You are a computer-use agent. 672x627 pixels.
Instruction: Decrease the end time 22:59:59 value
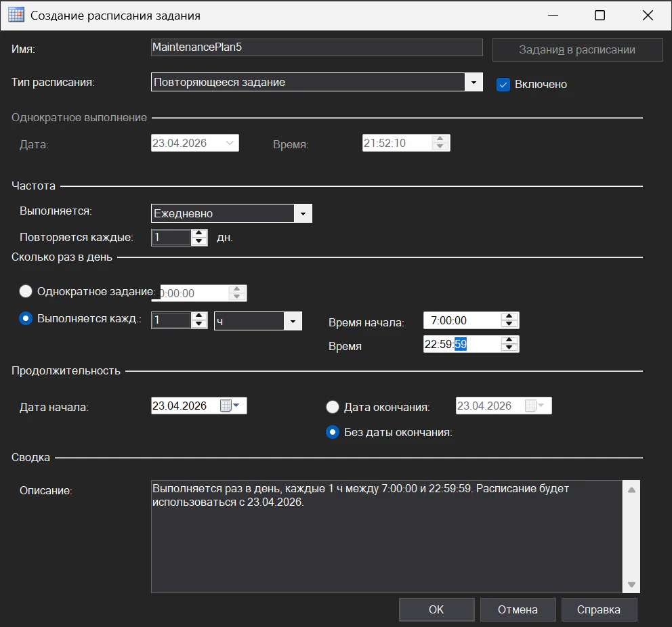click(x=509, y=348)
